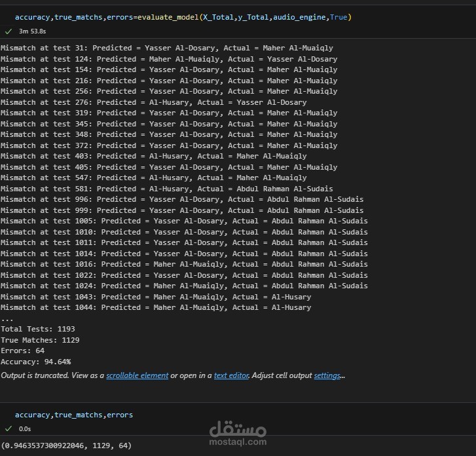Click the Accuracy: 94.64% line
Viewport: 476px width, 456px height.
coord(35,362)
